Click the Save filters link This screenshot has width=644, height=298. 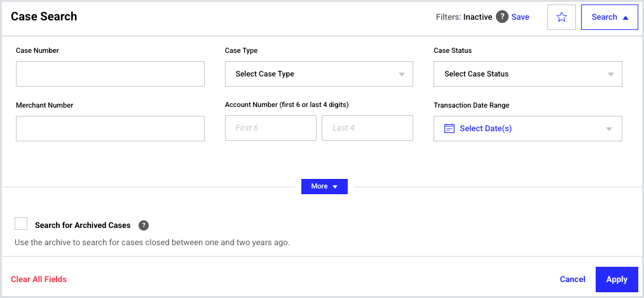point(520,17)
